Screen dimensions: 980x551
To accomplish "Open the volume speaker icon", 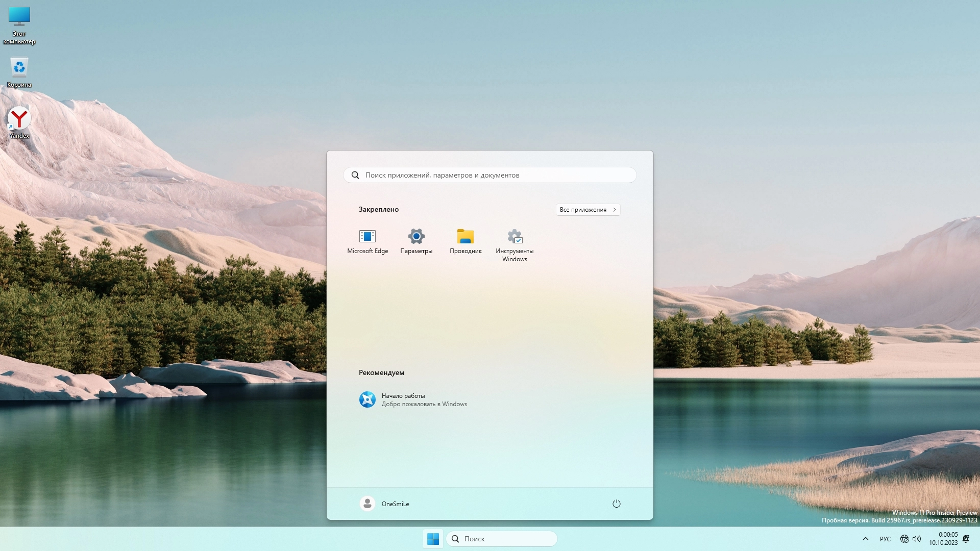I will coord(917,539).
